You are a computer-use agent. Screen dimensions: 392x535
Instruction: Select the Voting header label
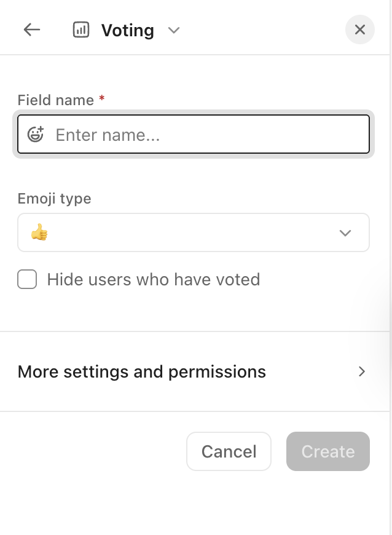coord(127,30)
